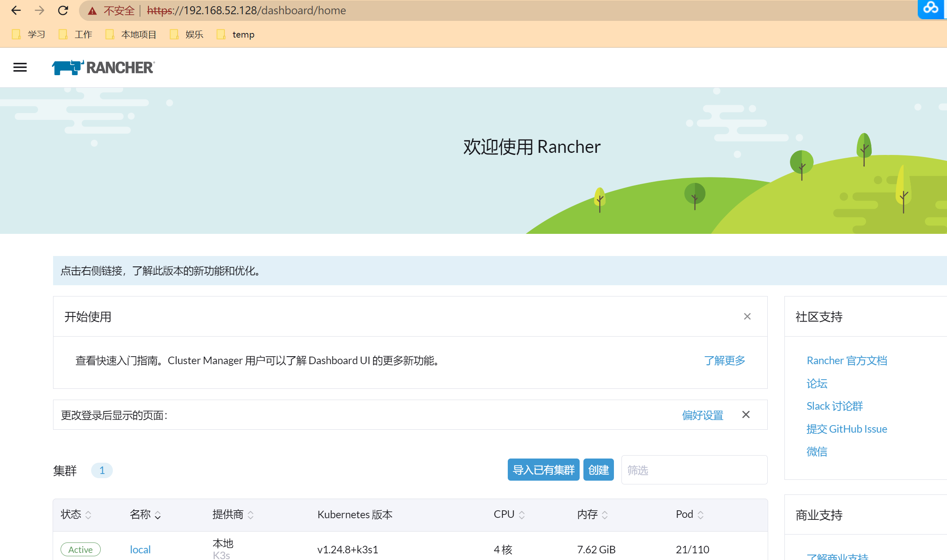This screenshot has height=560, width=947.
Task: Open the 了解更多 link
Action: click(725, 360)
